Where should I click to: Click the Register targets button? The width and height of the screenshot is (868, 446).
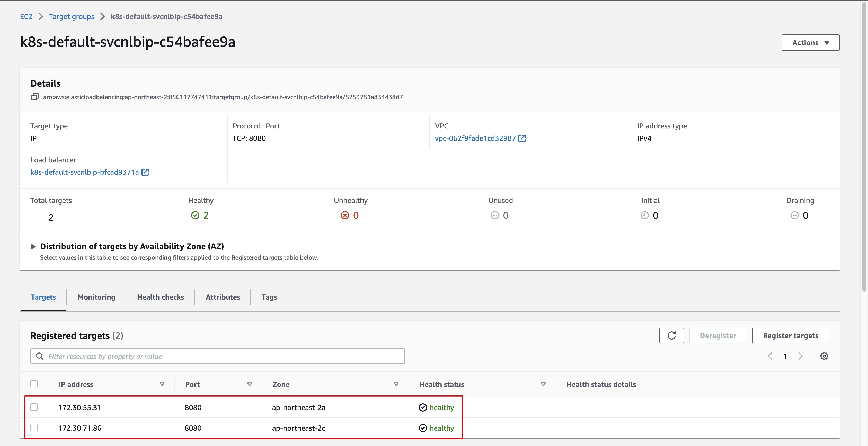click(790, 336)
